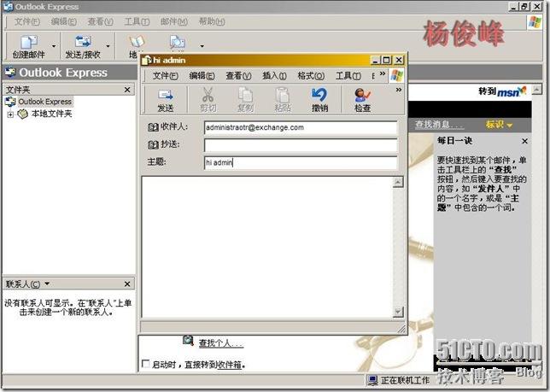Click the Undo arrow icon
Viewport: 550px width, 392px height.
[319, 95]
